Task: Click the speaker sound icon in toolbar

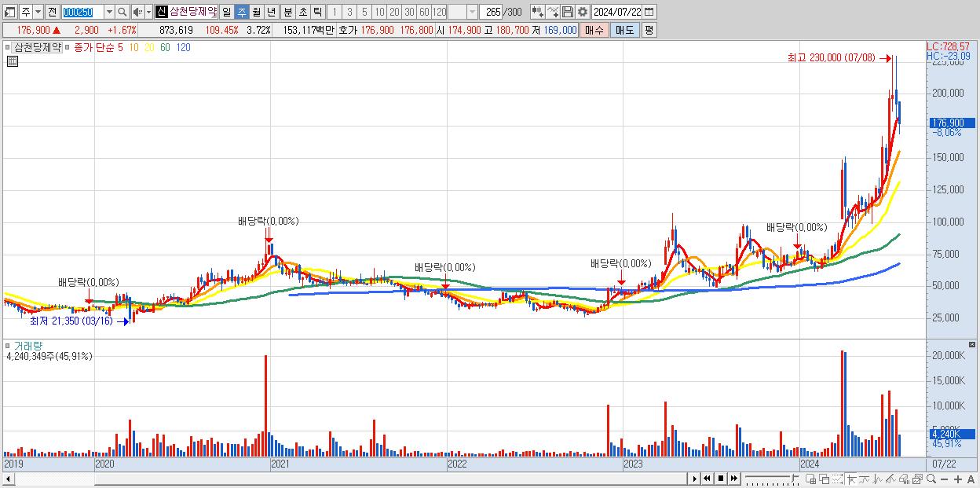Action: coord(138,12)
